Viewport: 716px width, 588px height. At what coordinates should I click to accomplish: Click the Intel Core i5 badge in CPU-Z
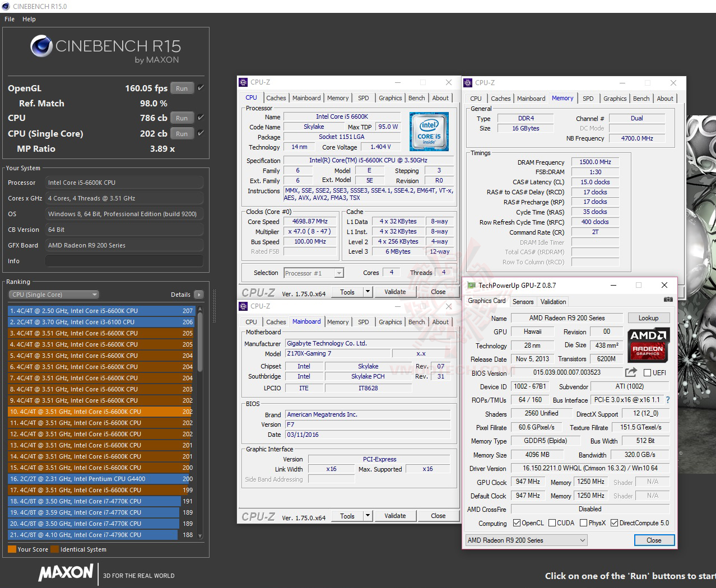429,132
